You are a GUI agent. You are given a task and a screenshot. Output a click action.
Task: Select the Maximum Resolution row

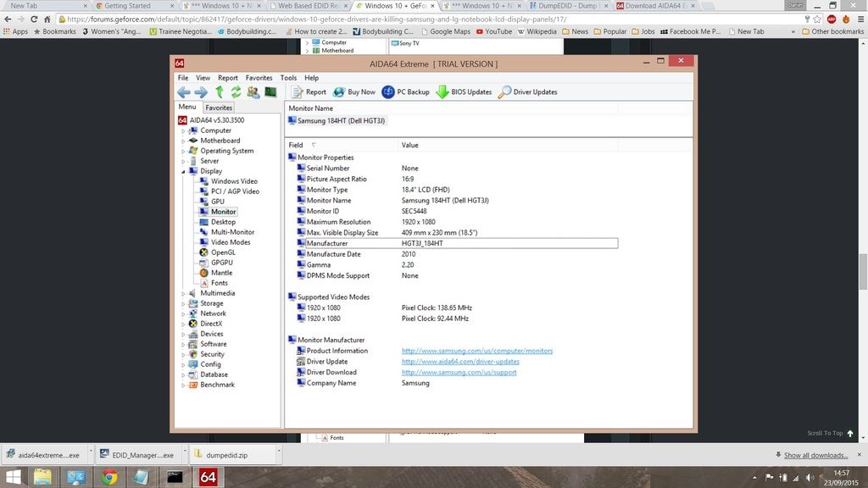(x=457, y=222)
